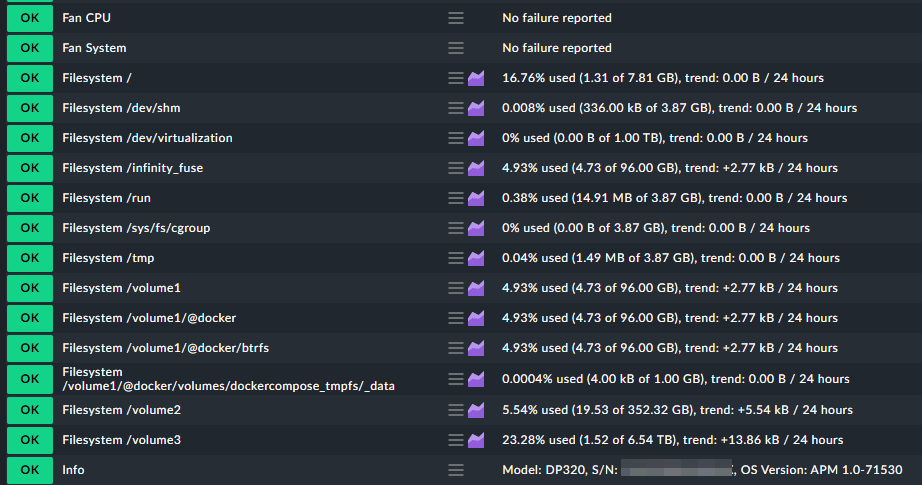
Task: Show graph for Filesystem /volume2
Action: pyautogui.click(x=476, y=410)
